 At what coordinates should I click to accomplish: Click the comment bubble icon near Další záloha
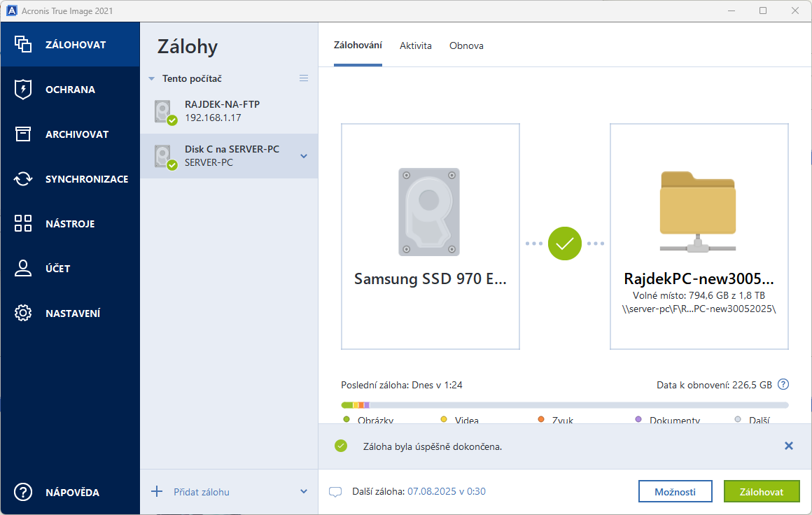335,492
